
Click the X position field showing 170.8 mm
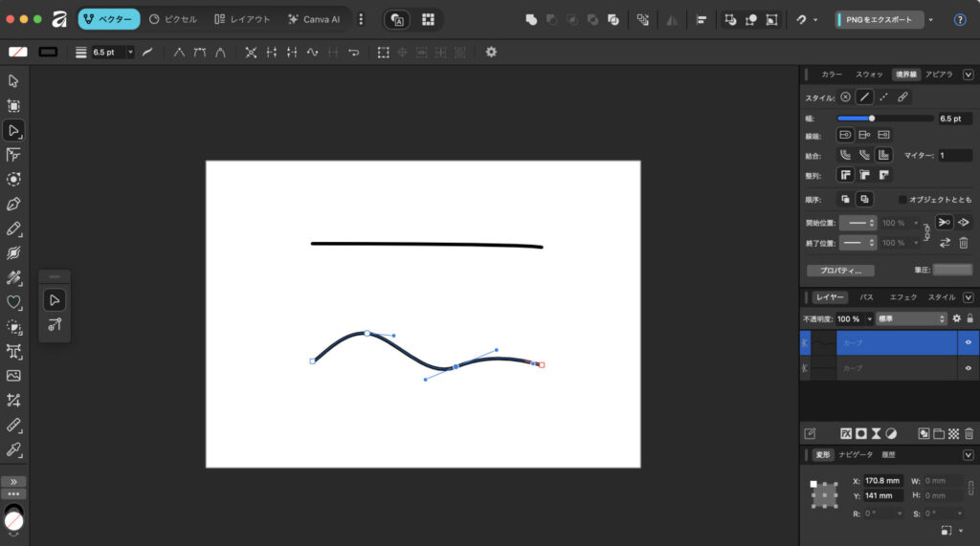tap(883, 480)
